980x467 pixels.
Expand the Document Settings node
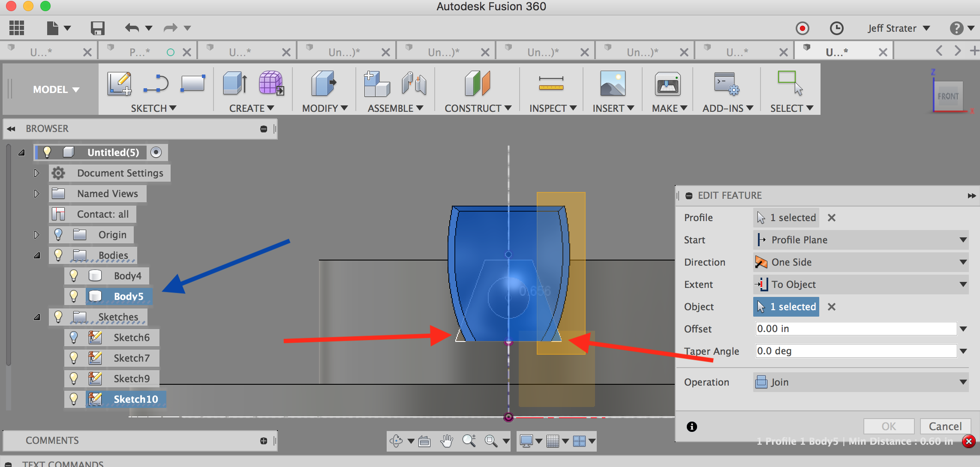pos(36,173)
